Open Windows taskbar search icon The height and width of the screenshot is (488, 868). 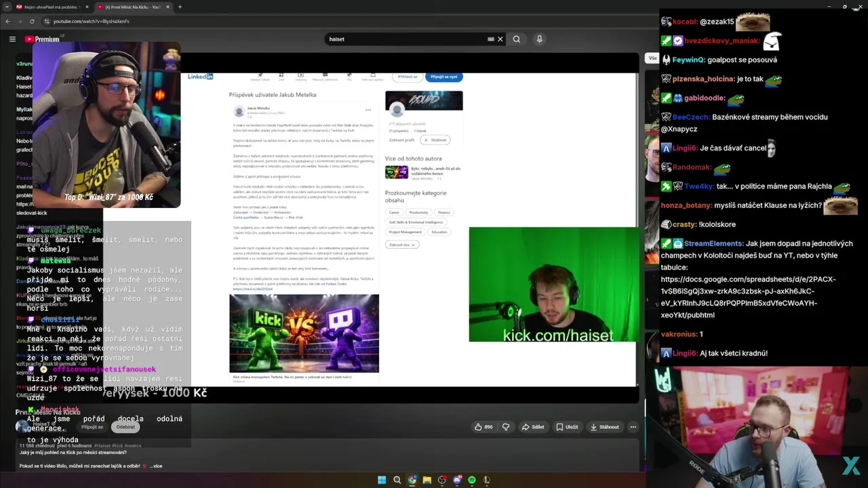click(x=397, y=480)
